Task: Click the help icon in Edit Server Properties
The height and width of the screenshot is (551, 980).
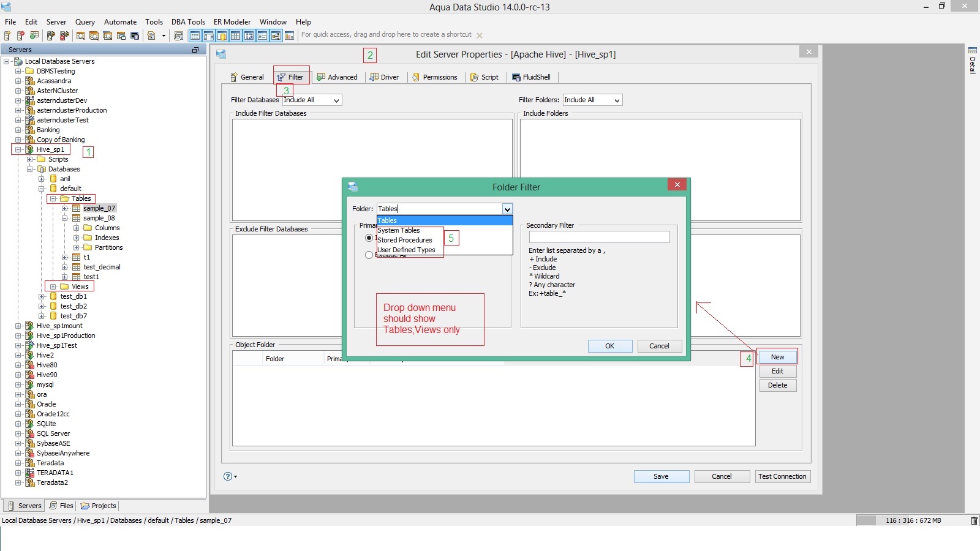Action: point(228,476)
